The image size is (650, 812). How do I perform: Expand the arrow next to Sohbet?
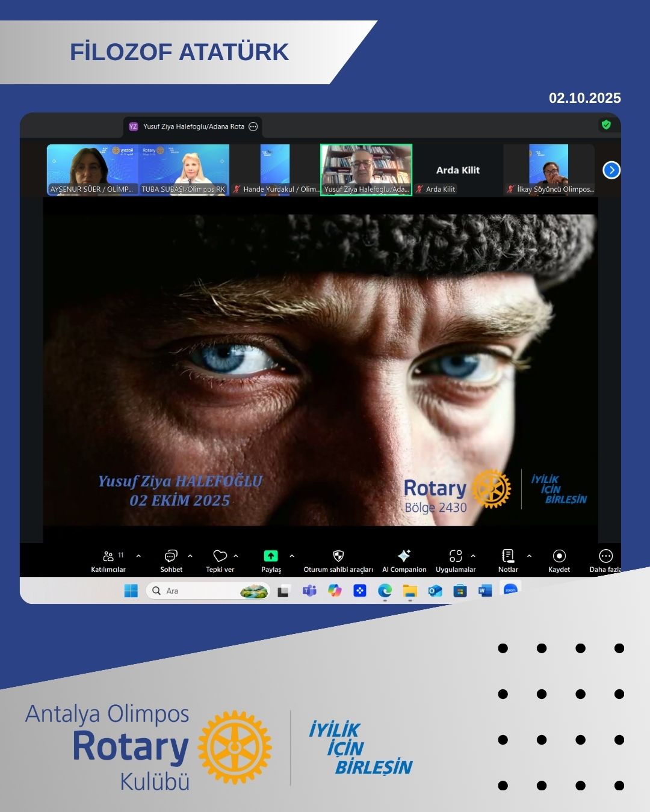pos(190,556)
